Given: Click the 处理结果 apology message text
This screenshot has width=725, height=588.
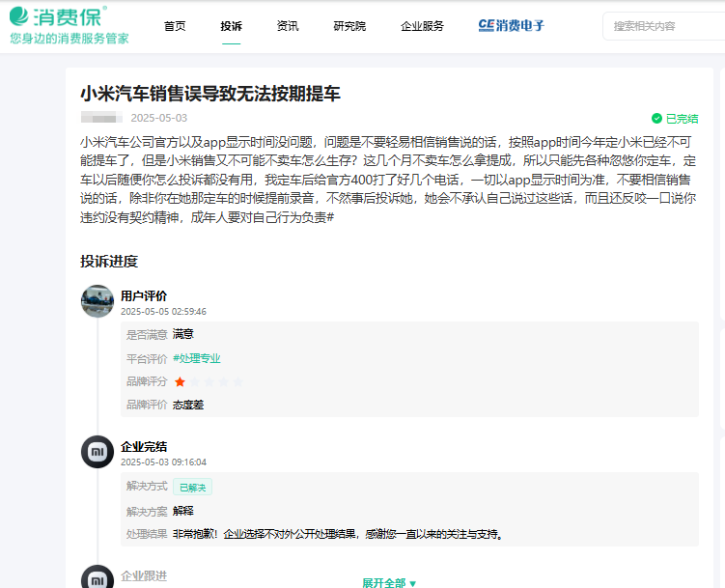Looking at the screenshot, I should click(338, 534).
